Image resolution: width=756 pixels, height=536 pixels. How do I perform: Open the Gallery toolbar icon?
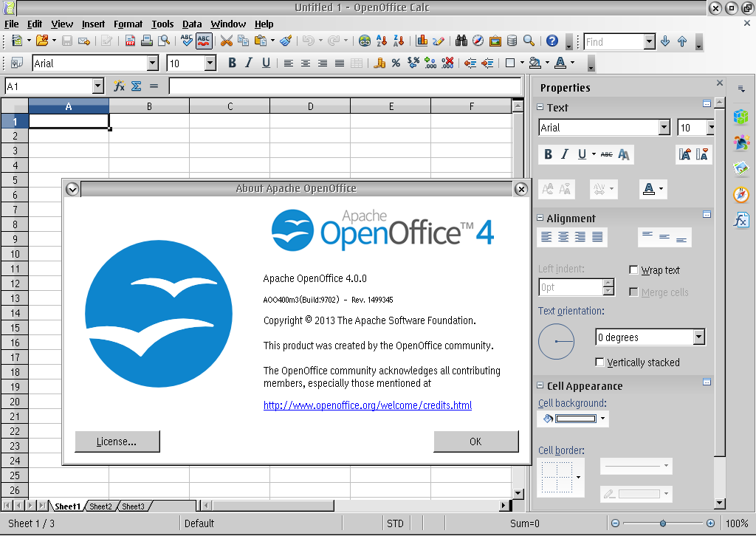(x=495, y=42)
